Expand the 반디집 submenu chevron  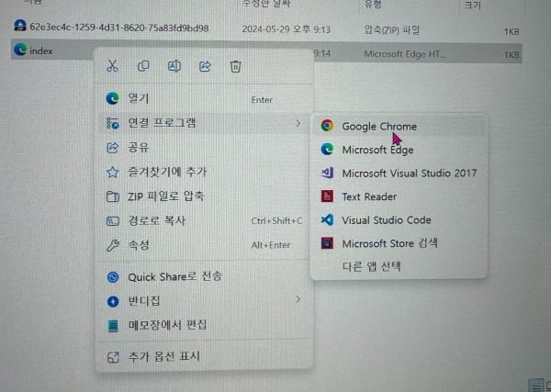coord(298,299)
